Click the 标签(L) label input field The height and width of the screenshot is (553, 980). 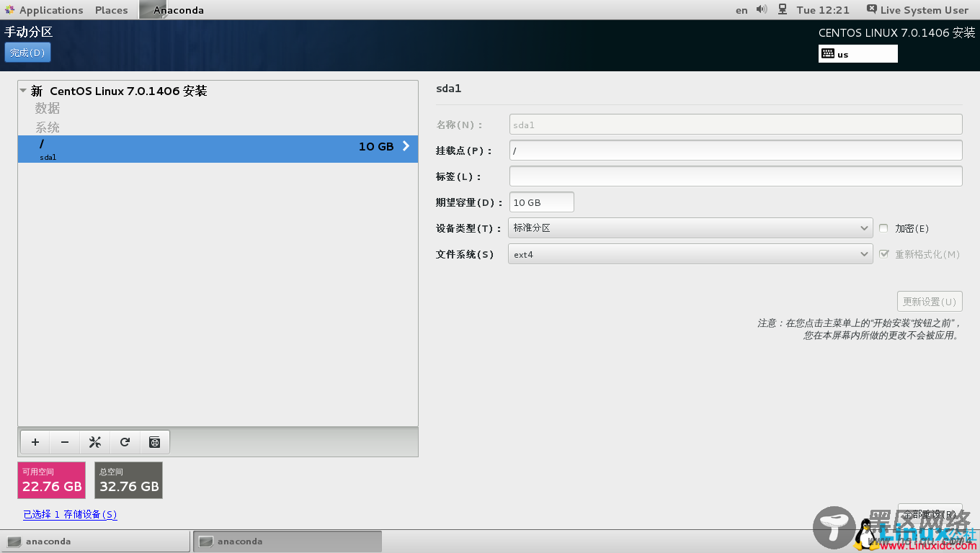pyautogui.click(x=736, y=176)
